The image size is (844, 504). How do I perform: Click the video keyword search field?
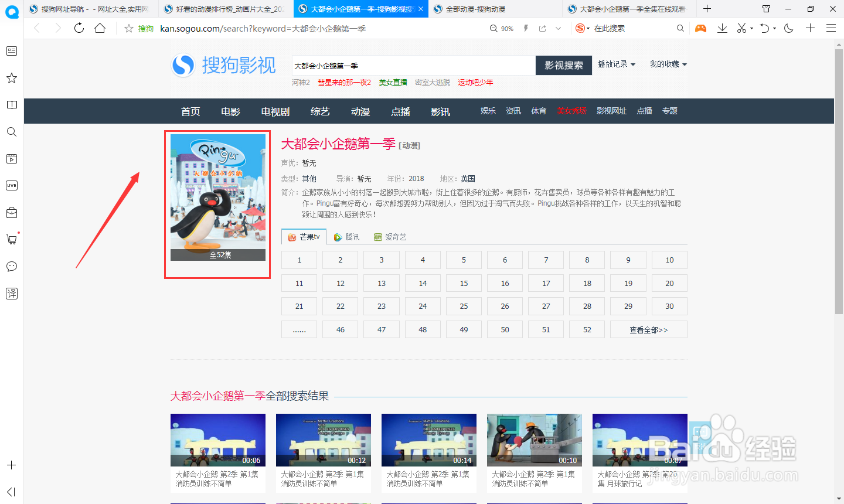(x=413, y=66)
